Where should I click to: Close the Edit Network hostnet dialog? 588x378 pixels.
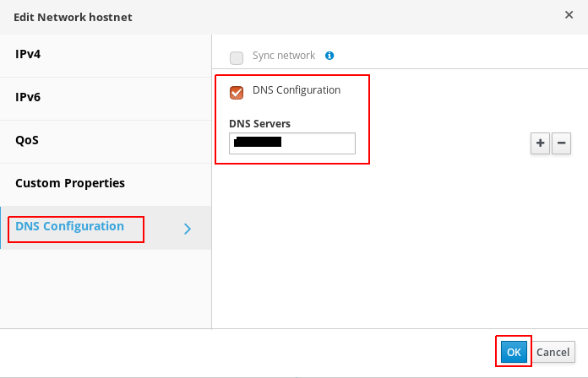[569, 14]
